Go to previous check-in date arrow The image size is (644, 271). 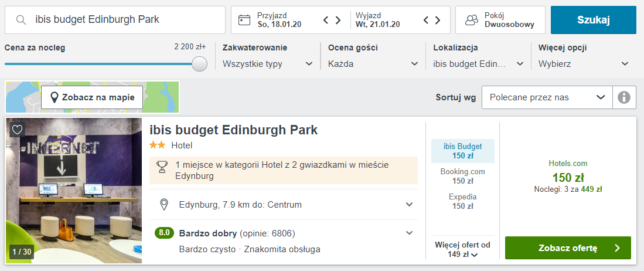326,20
